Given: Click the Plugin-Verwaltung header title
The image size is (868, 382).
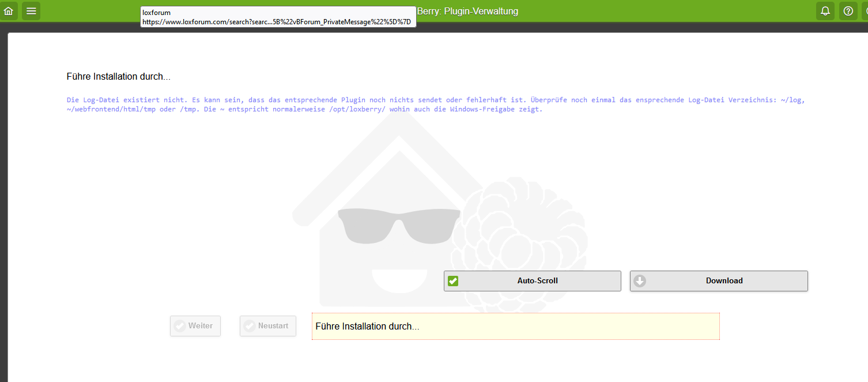Looking at the screenshot, I should point(467,11).
